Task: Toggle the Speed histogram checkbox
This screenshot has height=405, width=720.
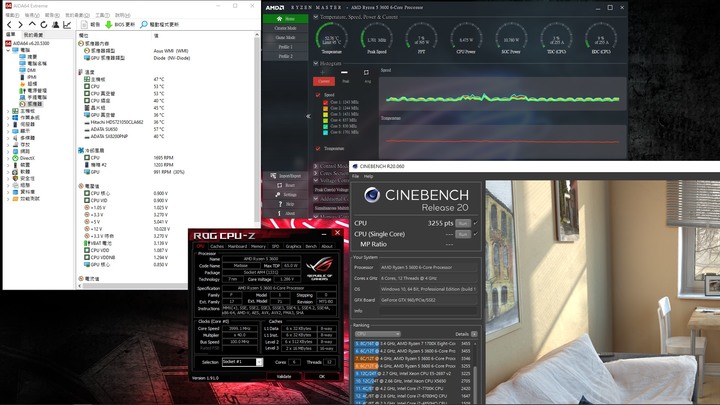Action: [318, 95]
